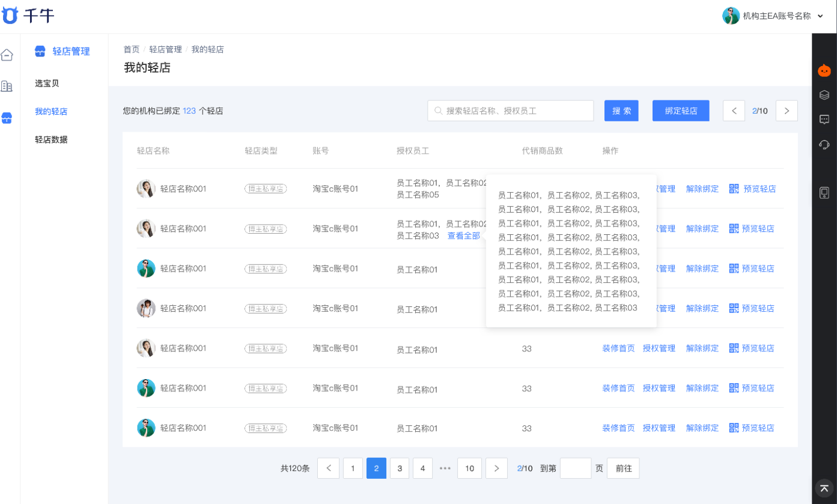This screenshot has height=504, width=837.
Task: Click 预览轻店 QR icon in last row
Action: tap(734, 428)
